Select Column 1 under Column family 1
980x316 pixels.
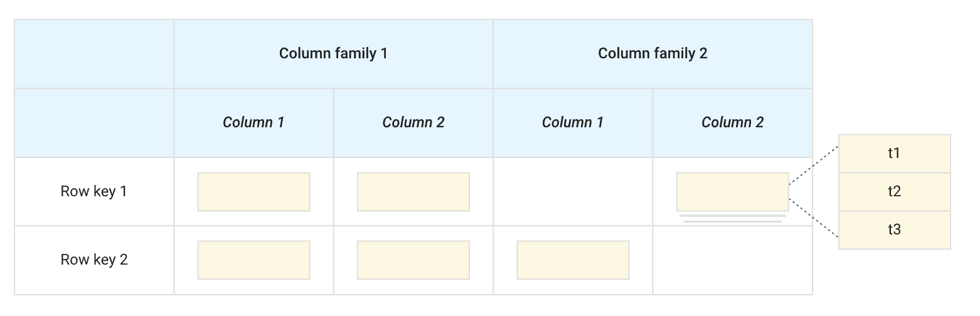(x=253, y=122)
